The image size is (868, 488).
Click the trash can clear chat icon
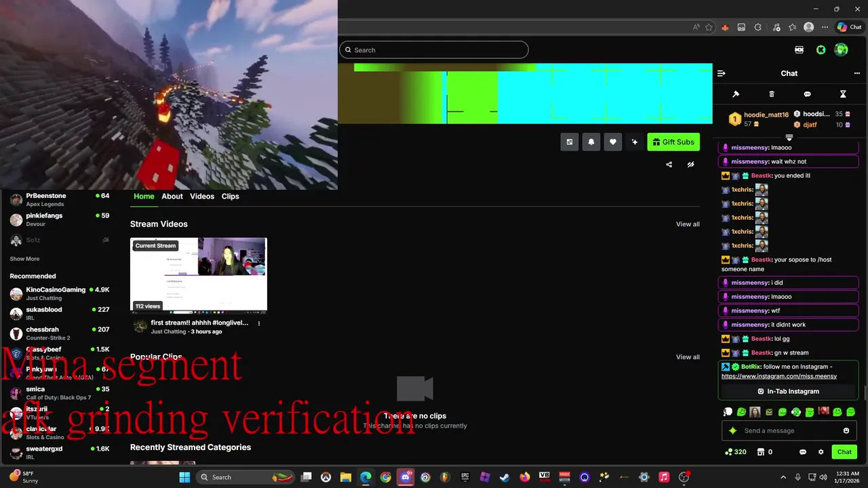pos(772,94)
